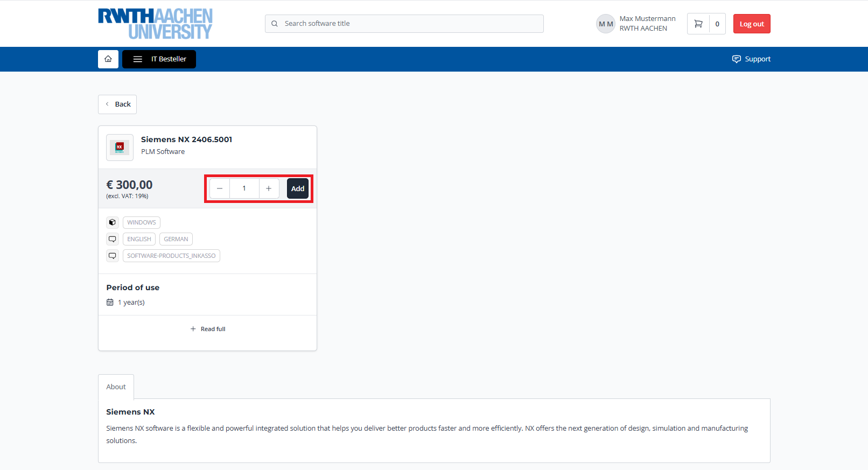Decrease quantity with minus button
Image resolution: width=868 pixels, height=470 pixels.
coord(220,188)
